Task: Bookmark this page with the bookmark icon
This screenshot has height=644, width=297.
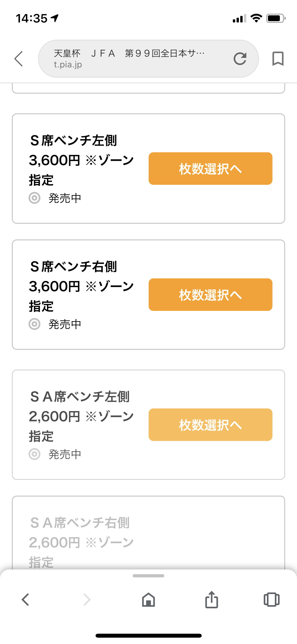Action: [278, 59]
